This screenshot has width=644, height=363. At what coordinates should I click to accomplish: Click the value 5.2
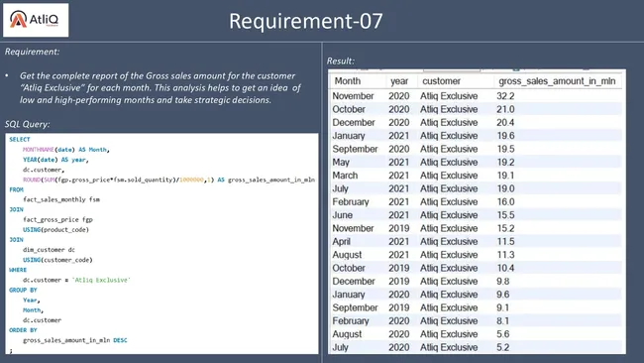[x=502, y=347]
